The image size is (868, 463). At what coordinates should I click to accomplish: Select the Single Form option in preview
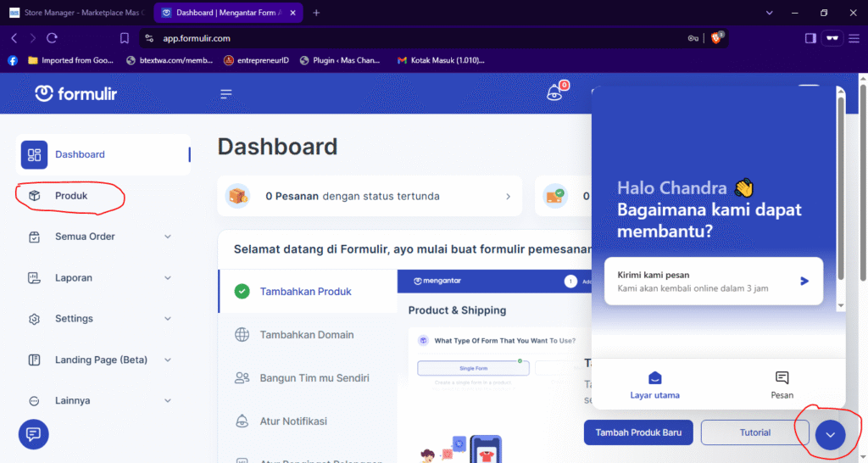click(473, 368)
